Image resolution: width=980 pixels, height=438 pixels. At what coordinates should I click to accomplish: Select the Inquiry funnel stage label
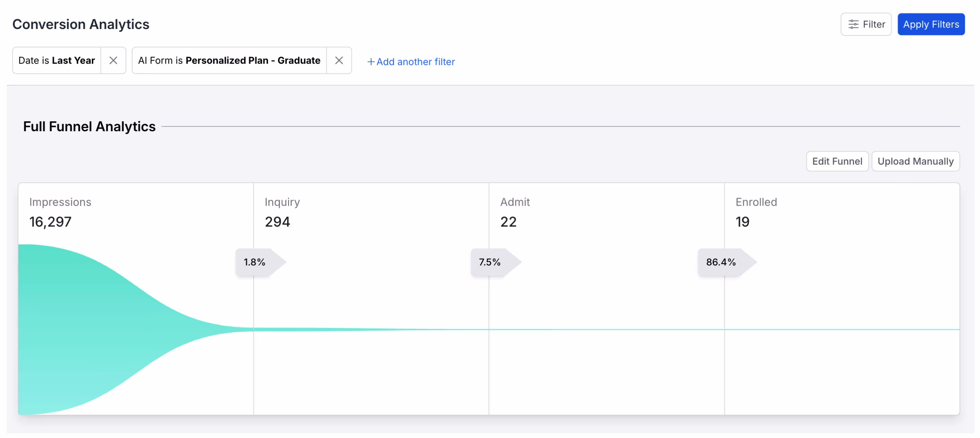[x=282, y=202]
